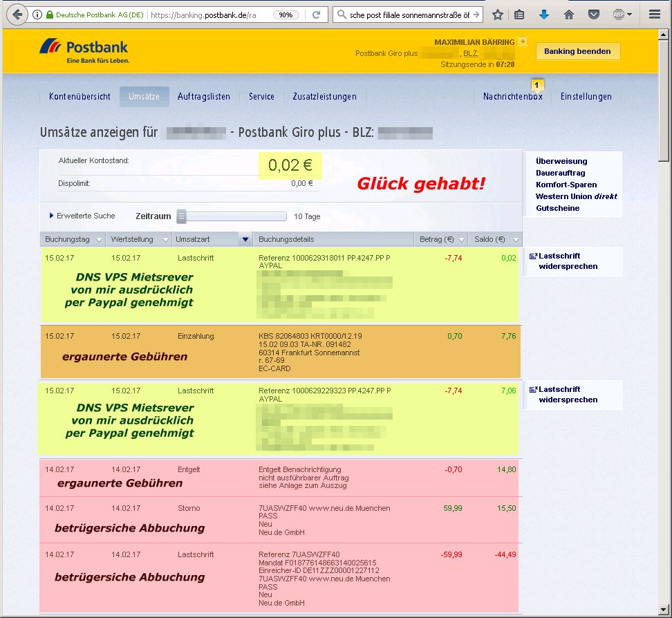
Task: Open the Firefox hamburger menu
Action: 654,15
